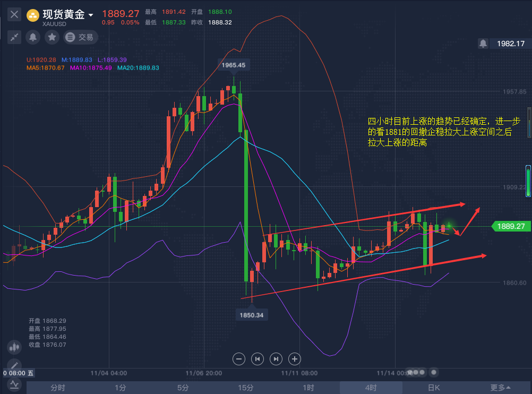Click the 1982.17 price alert value

511,44
